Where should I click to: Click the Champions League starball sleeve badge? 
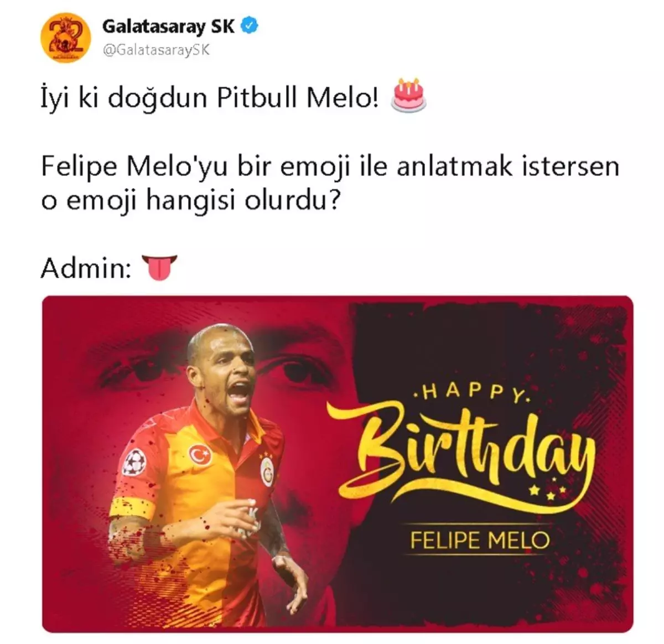point(134,461)
